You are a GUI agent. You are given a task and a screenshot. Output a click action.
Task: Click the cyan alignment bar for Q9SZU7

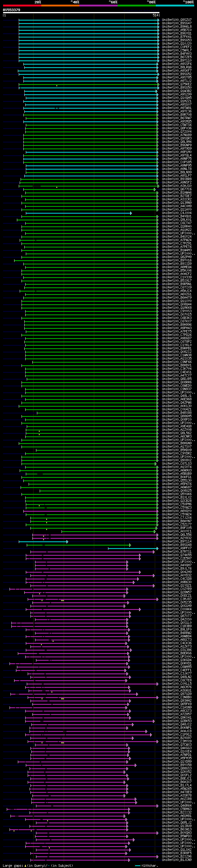[x=89, y=20]
